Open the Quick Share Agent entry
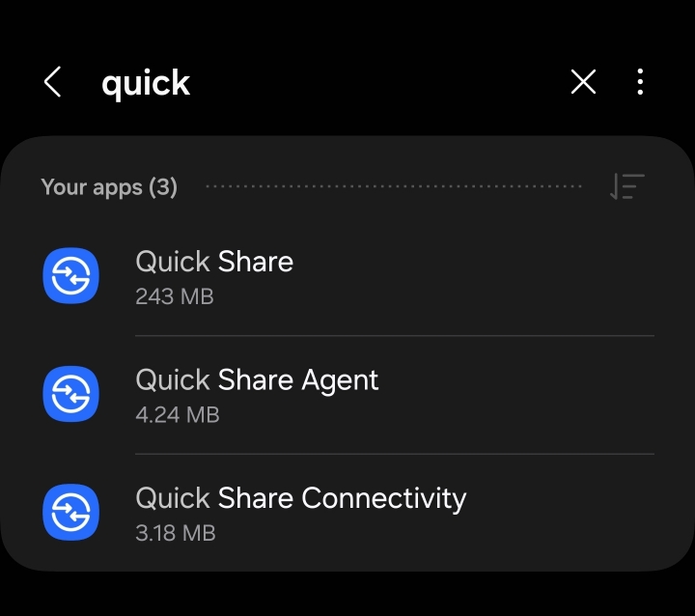The image size is (695, 616). tap(347, 395)
